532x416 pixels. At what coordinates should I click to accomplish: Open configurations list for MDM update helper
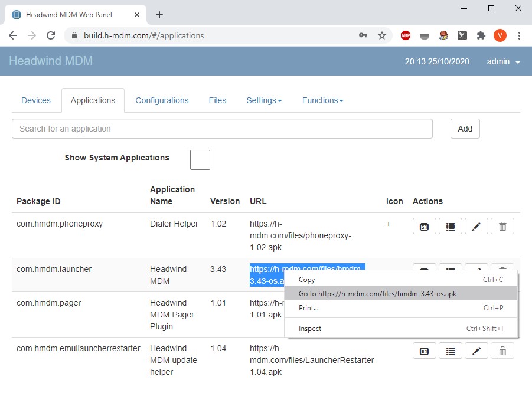coord(451,351)
